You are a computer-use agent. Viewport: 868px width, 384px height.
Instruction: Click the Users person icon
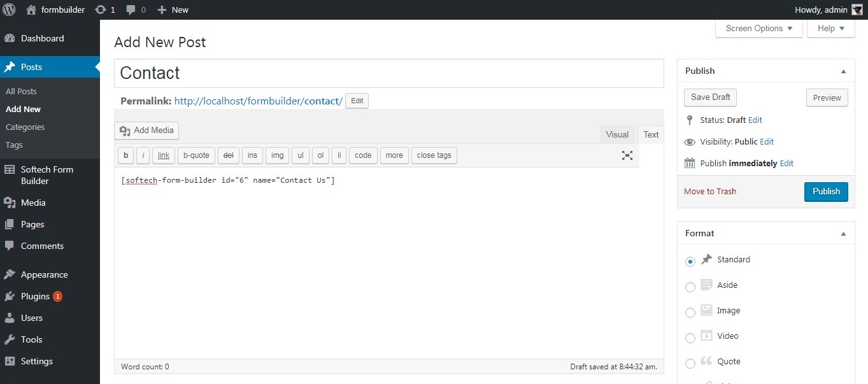click(x=10, y=318)
